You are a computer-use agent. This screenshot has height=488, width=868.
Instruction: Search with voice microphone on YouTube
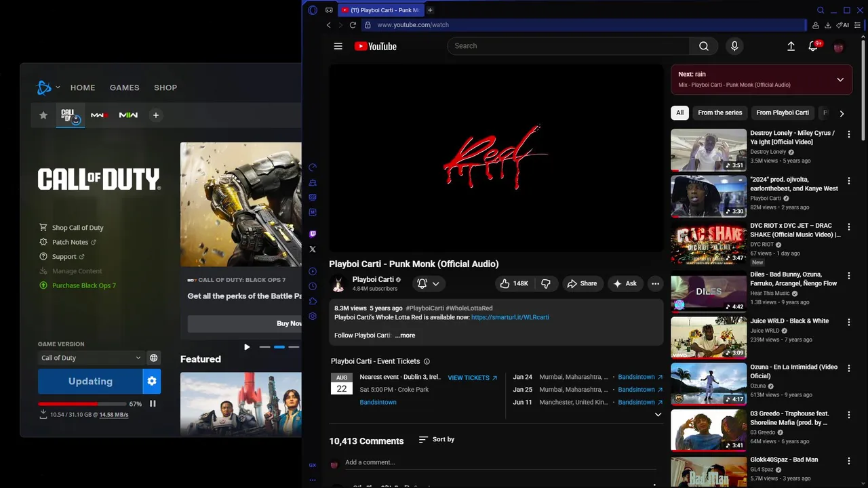tap(734, 46)
